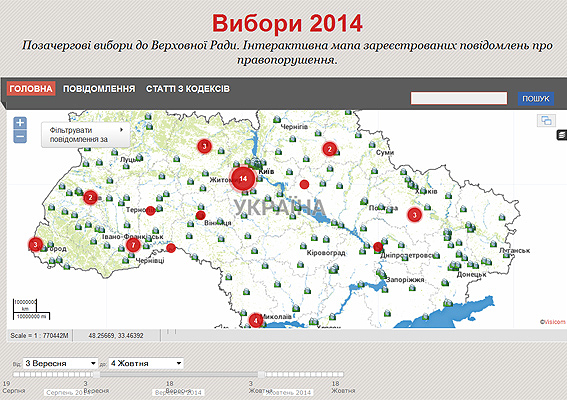
Task: Select the red cluster marker showing 4
Action: pos(256,320)
